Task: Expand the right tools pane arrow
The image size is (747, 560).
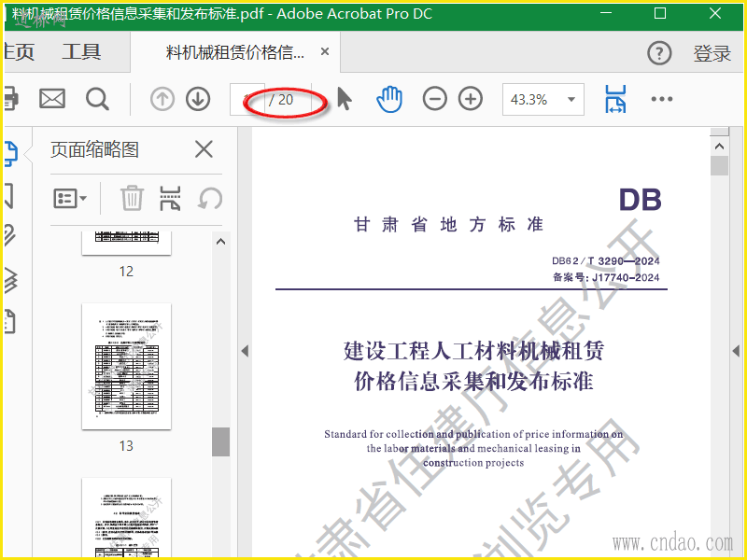Action: tap(736, 352)
